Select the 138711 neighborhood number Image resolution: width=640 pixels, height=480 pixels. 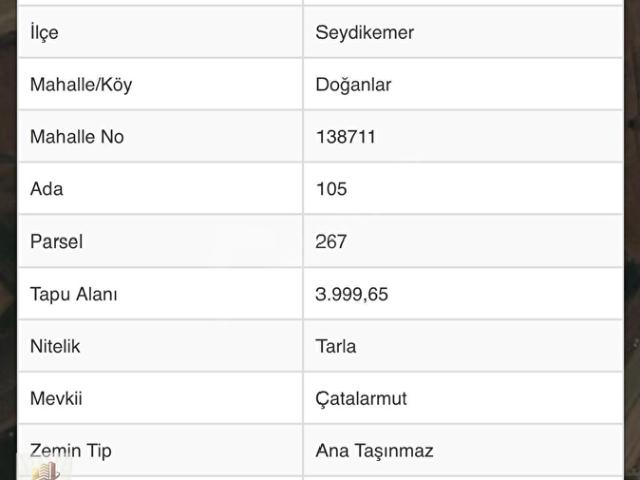[345, 137]
